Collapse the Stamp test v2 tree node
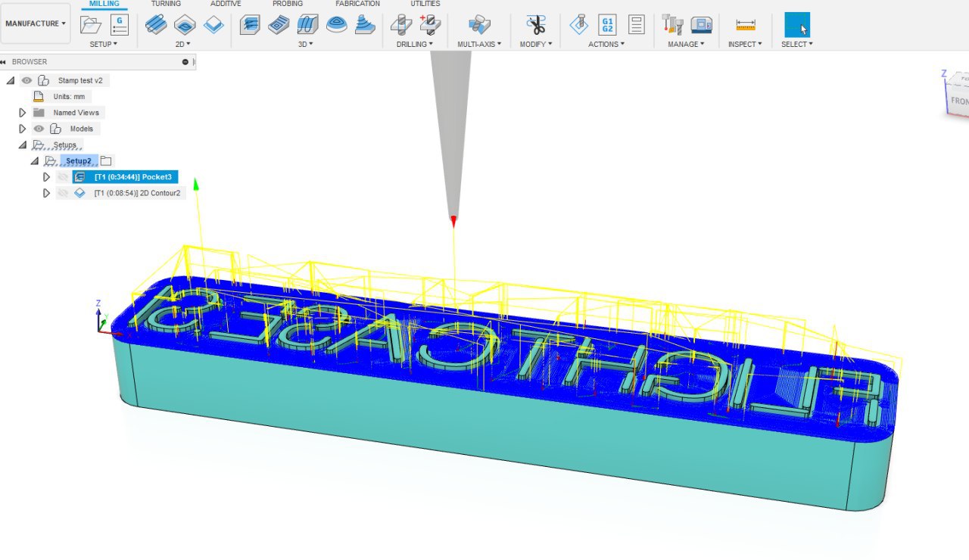 click(x=11, y=80)
